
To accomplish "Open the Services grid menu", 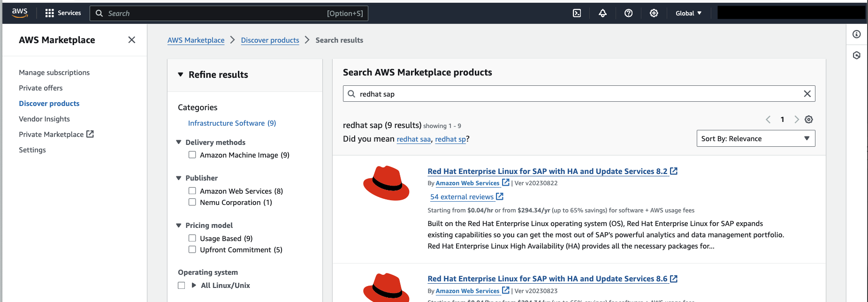I will click(49, 13).
